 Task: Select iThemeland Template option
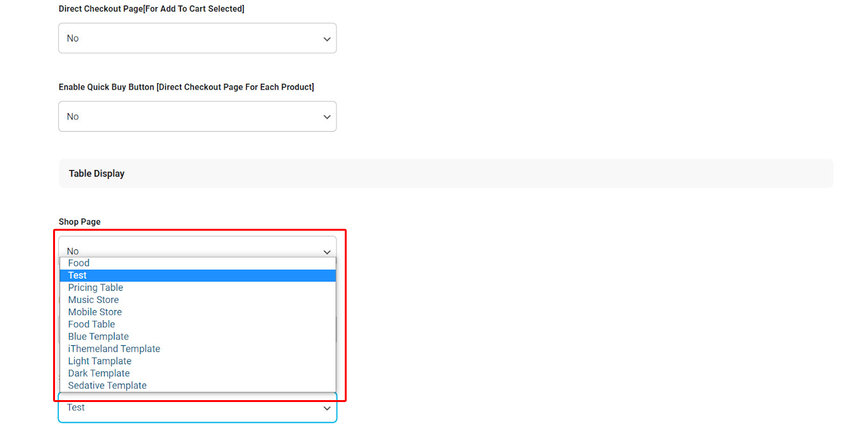point(114,349)
